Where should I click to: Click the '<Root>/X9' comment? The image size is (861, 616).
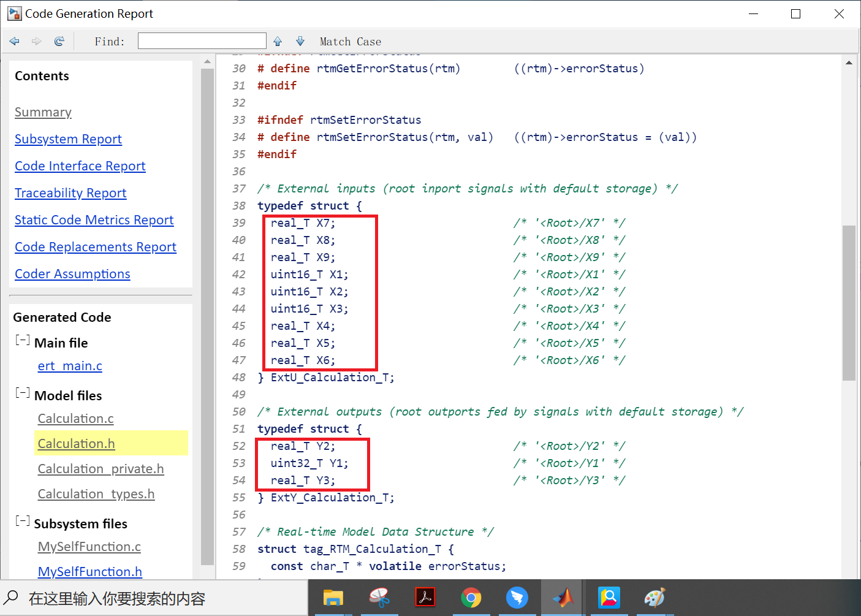(569, 257)
